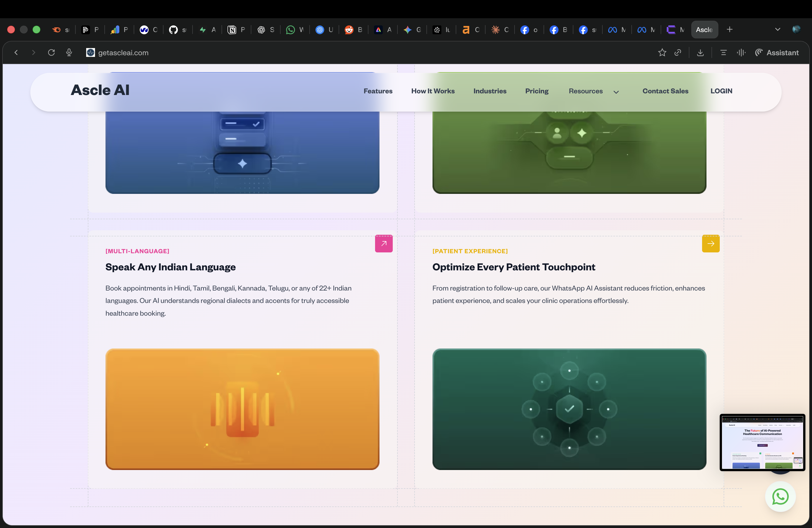Viewport: 812px width, 528px height.
Task: Click the orange arrow on Patient Experience card
Action: click(x=711, y=244)
